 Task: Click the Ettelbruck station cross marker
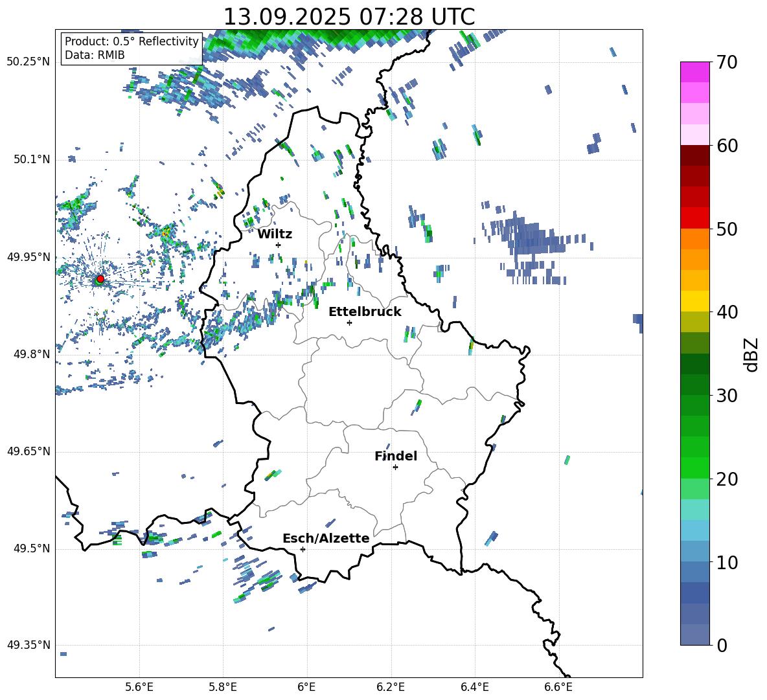pyautogui.click(x=349, y=322)
